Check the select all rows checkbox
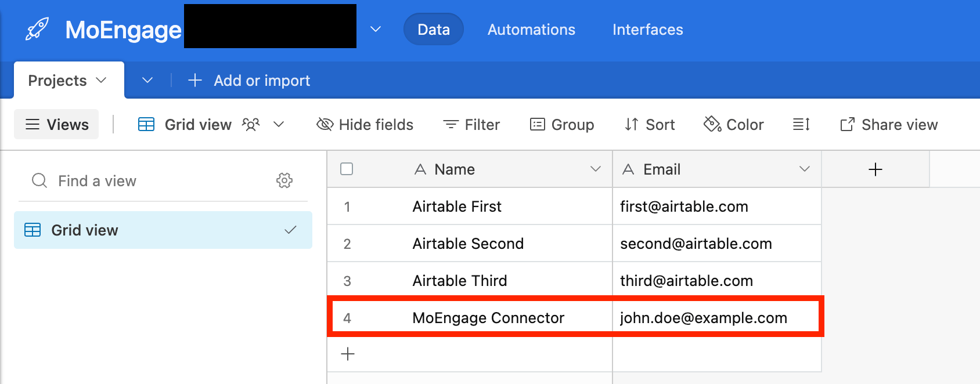 point(347,169)
